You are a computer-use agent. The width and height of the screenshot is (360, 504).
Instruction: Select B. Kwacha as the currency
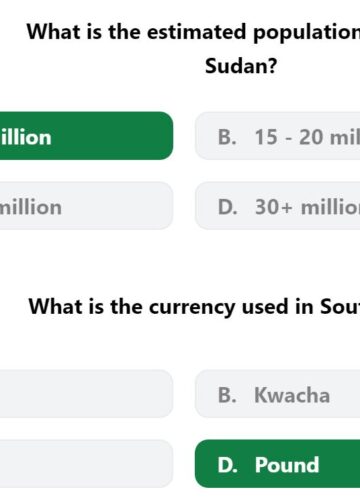click(278, 394)
